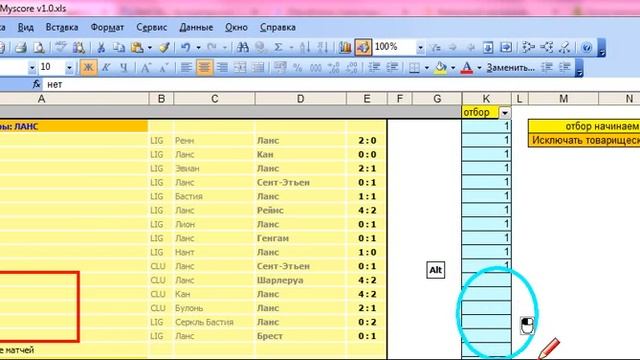
Task: Open the Формат menu
Action: [107, 27]
